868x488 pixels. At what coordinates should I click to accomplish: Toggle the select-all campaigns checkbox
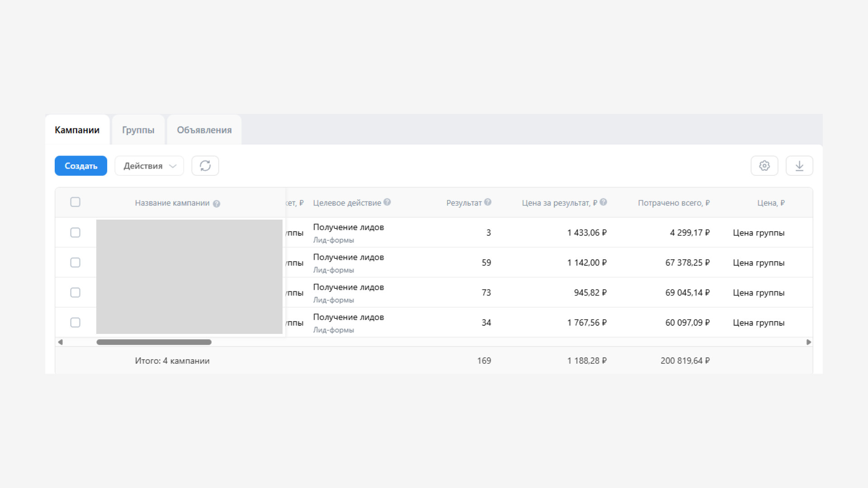click(x=75, y=202)
